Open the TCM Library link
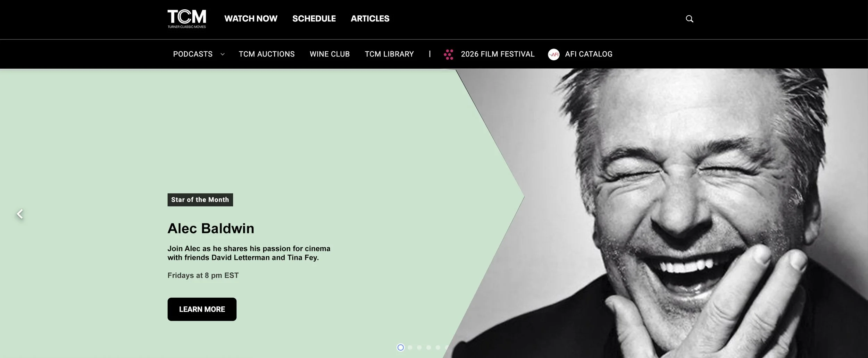Viewport: 868px width, 358px height. [x=389, y=54]
